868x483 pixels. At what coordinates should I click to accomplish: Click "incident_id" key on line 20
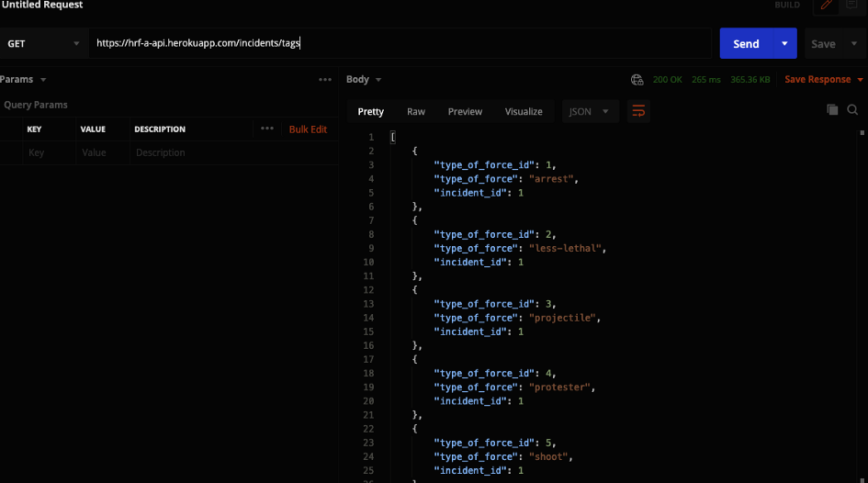(470, 401)
